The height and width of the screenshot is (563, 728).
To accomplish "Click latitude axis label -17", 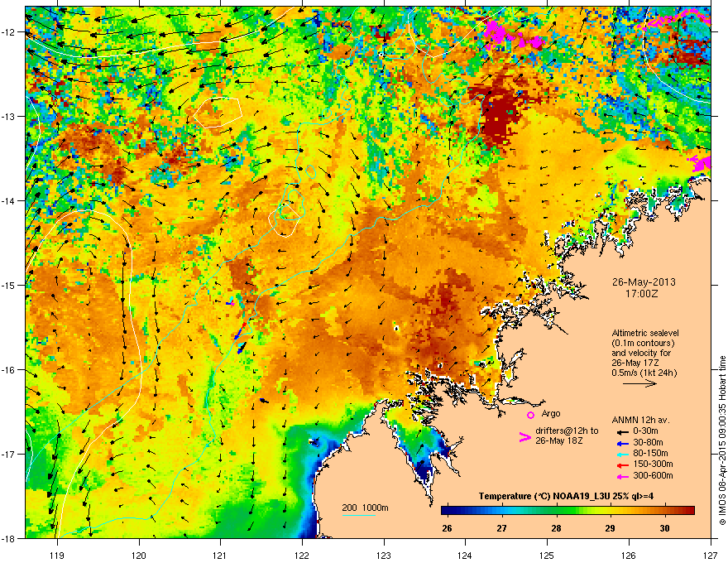I will [x=9, y=454].
